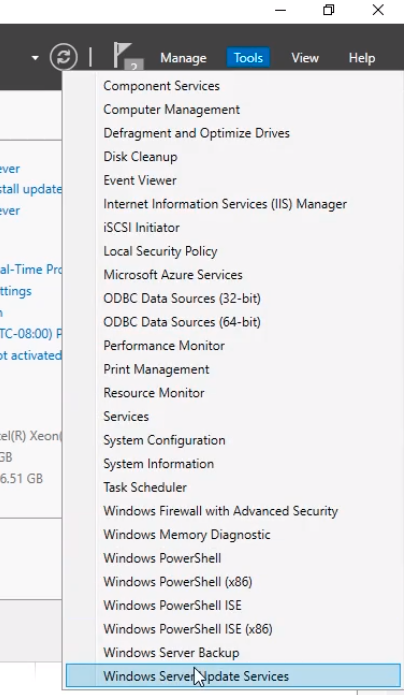Screen dimensions: 404x695
Task: Close the Tools menu
Action: tap(248, 58)
